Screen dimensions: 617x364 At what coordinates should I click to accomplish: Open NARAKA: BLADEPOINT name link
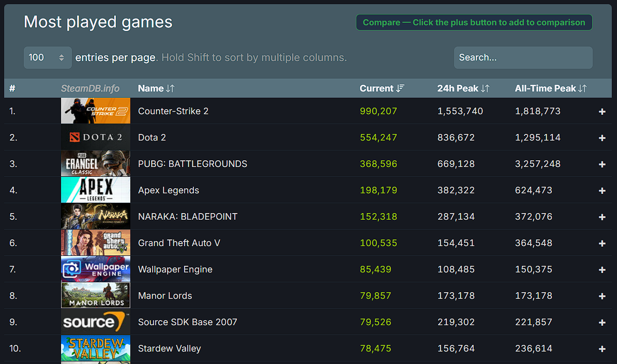(188, 217)
